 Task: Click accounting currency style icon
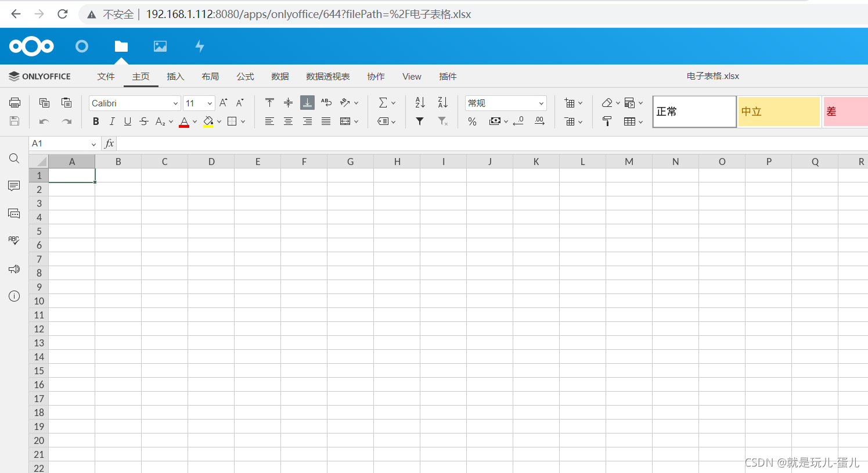[x=495, y=121]
